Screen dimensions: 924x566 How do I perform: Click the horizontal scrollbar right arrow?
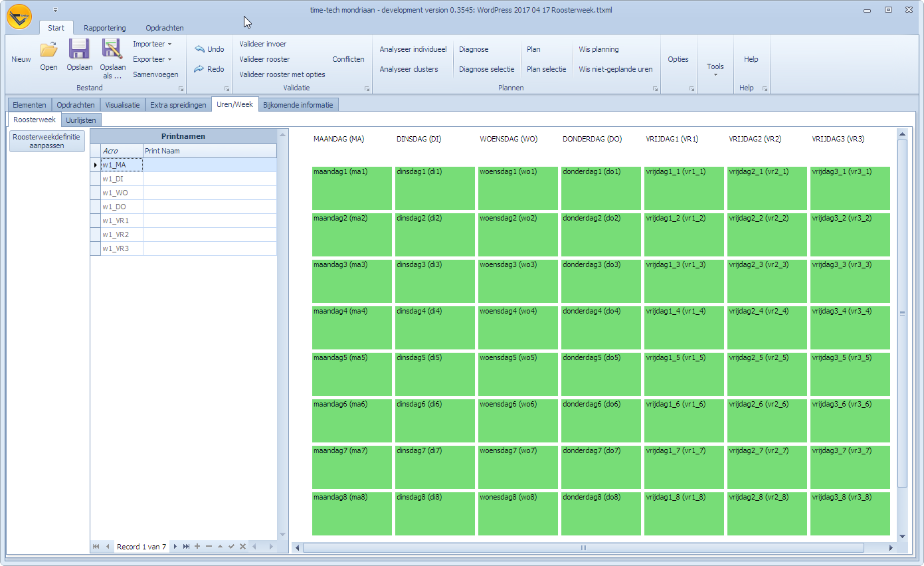click(x=891, y=548)
